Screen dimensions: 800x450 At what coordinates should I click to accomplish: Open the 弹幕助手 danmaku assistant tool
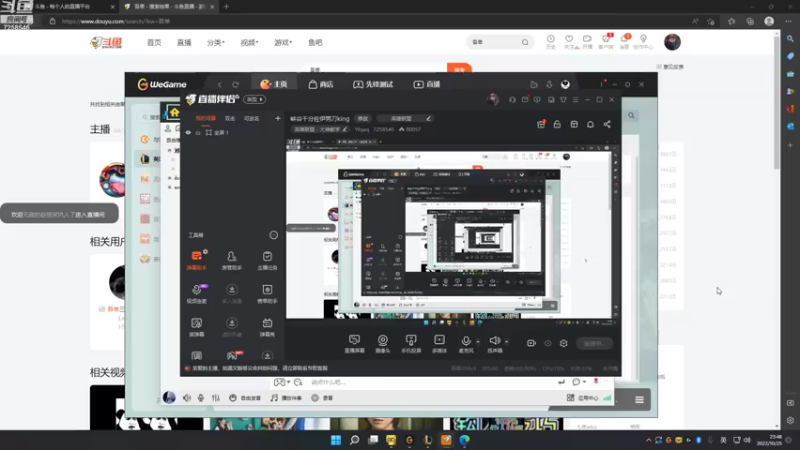pos(197,260)
